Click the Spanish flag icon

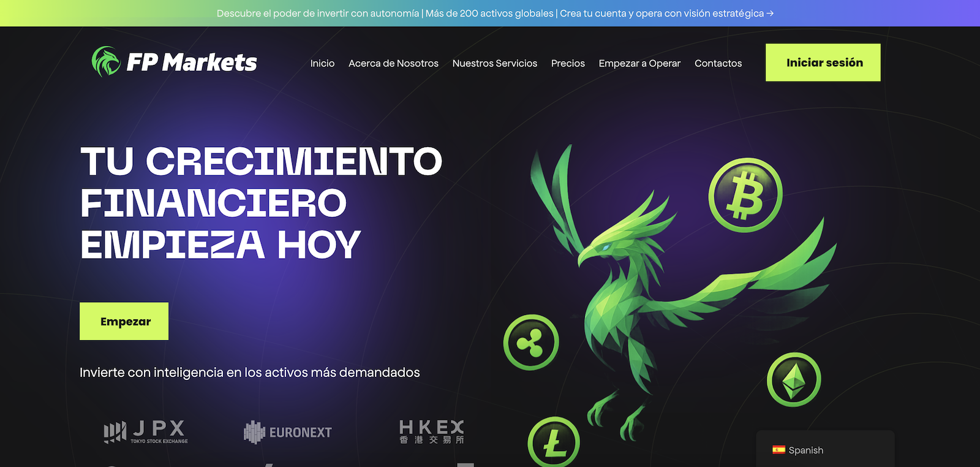778,450
